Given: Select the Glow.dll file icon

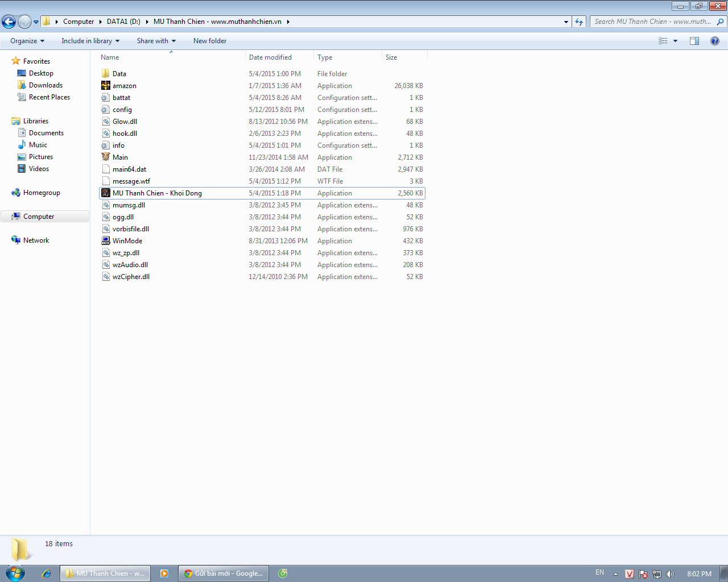Looking at the screenshot, I should (x=106, y=122).
